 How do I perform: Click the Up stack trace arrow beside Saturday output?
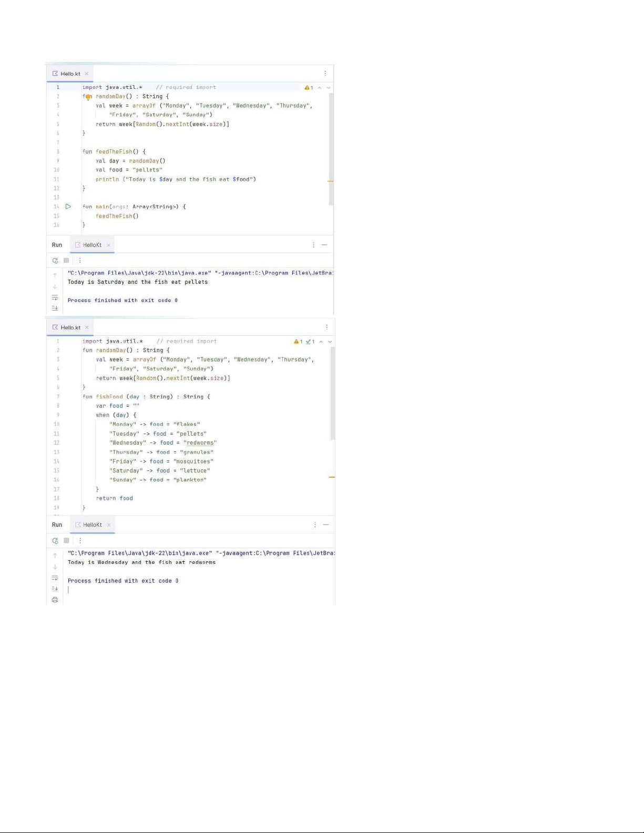[55, 275]
